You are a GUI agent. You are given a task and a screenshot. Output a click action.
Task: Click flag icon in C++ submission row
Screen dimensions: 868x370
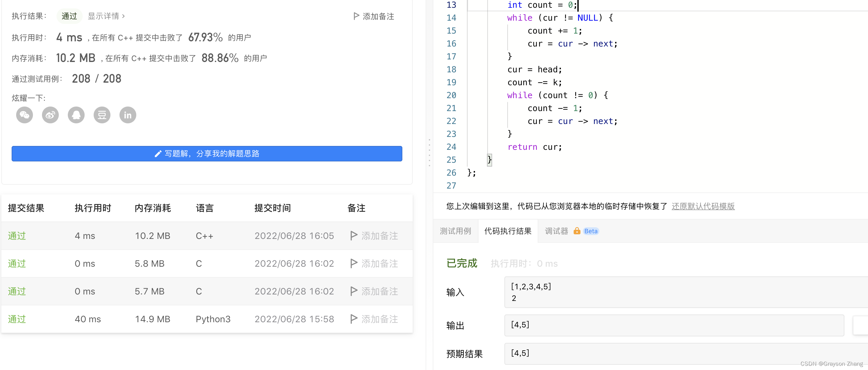(354, 236)
